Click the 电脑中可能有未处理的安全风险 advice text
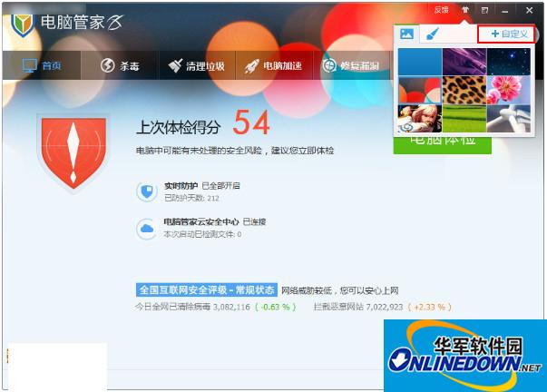The height and width of the screenshot is (392, 547). 235,151
